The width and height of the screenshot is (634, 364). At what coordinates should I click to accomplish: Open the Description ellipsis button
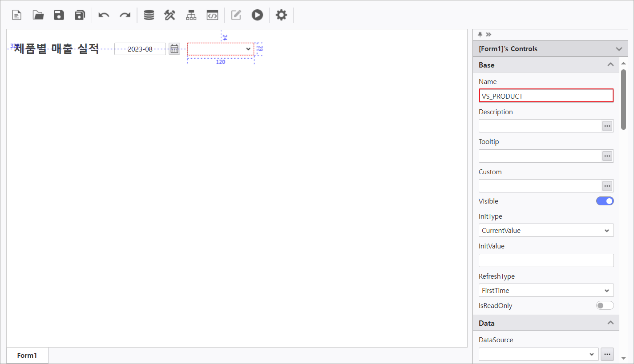click(607, 126)
